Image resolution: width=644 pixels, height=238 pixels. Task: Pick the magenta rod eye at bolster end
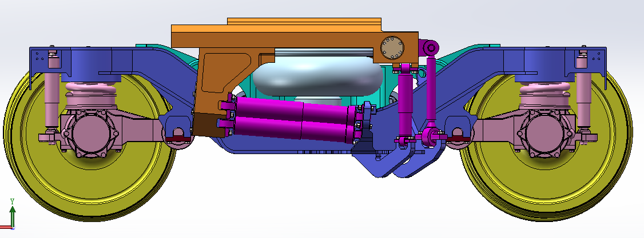click(430, 47)
